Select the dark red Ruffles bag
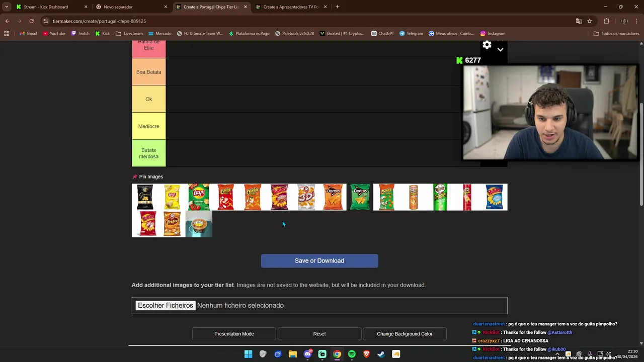This screenshot has height=362, width=644. 279,197
